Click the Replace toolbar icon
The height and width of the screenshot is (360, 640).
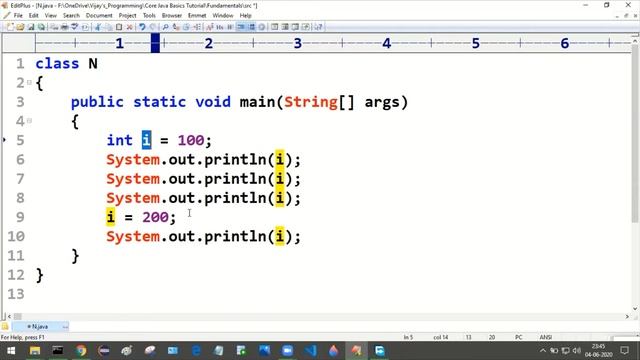(x=176, y=27)
